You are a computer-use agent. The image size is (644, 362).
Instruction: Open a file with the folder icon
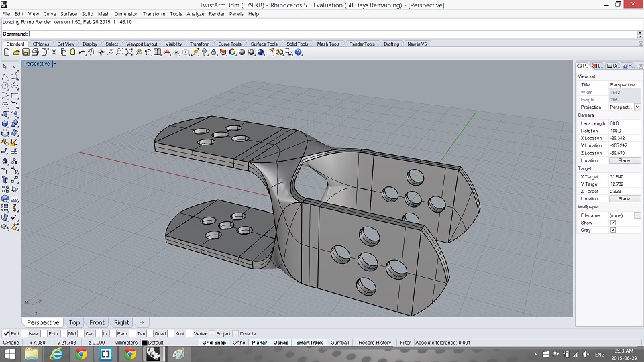16,52
